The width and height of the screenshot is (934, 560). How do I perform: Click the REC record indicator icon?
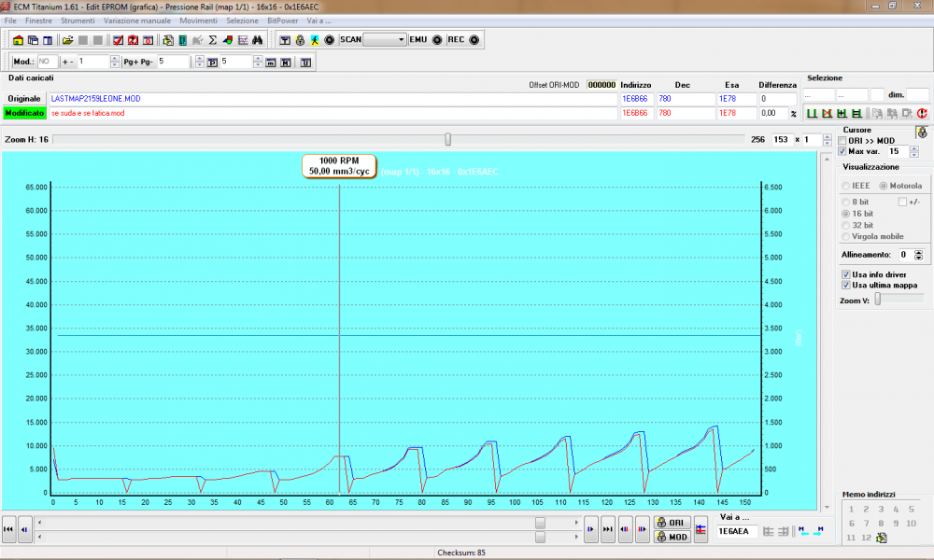point(473,40)
